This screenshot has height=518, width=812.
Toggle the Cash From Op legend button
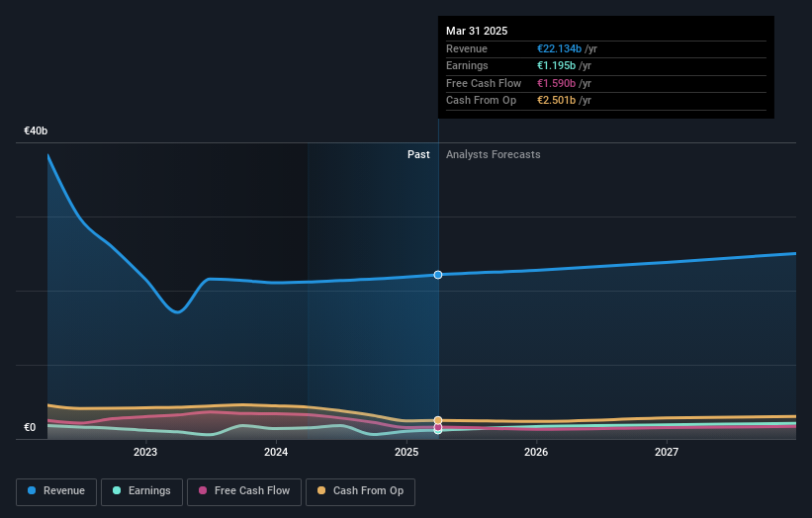tap(360, 491)
